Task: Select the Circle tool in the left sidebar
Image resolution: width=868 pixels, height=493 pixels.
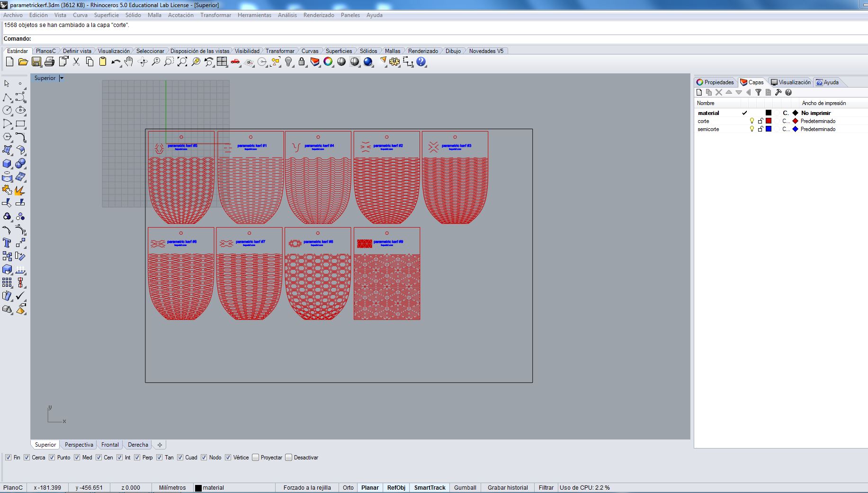Action: [7, 110]
